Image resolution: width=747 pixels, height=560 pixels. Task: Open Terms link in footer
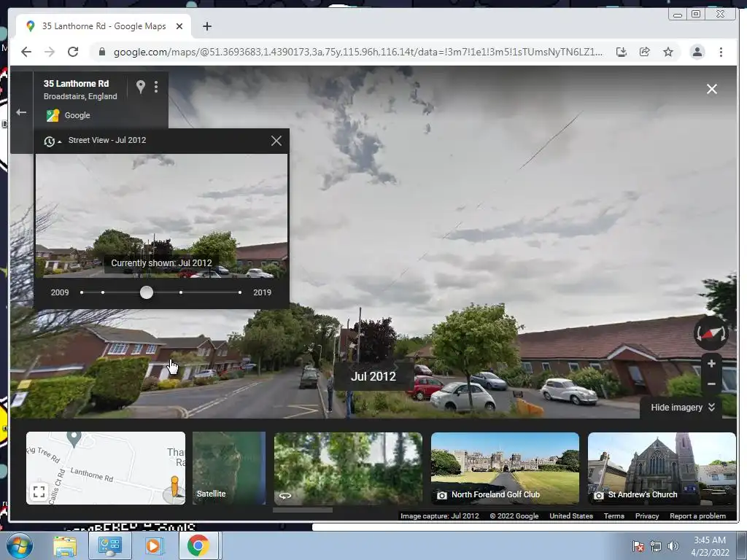tap(614, 516)
